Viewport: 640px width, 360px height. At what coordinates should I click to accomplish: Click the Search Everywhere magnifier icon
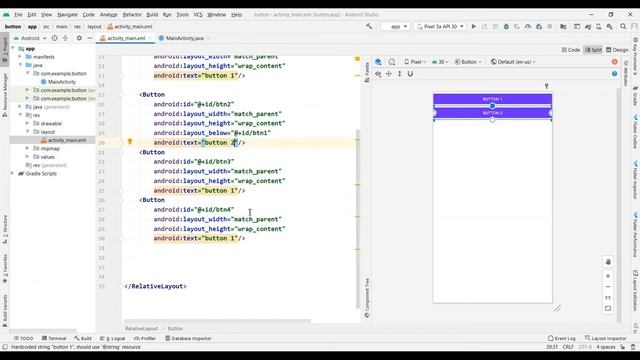623,27
